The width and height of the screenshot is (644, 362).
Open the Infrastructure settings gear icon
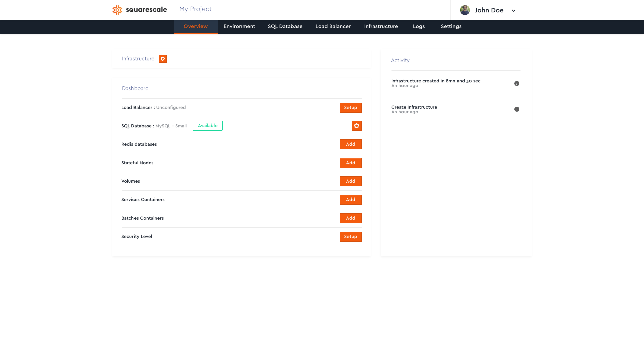coord(163,59)
